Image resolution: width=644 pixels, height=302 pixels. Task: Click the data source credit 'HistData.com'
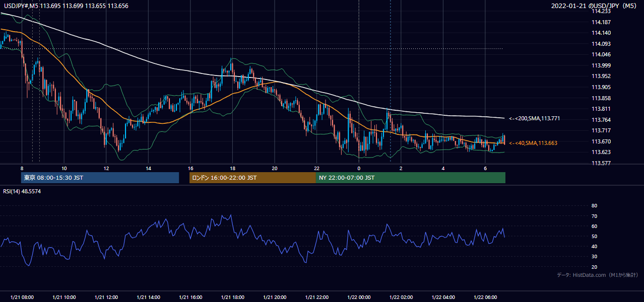tap(589, 275)
